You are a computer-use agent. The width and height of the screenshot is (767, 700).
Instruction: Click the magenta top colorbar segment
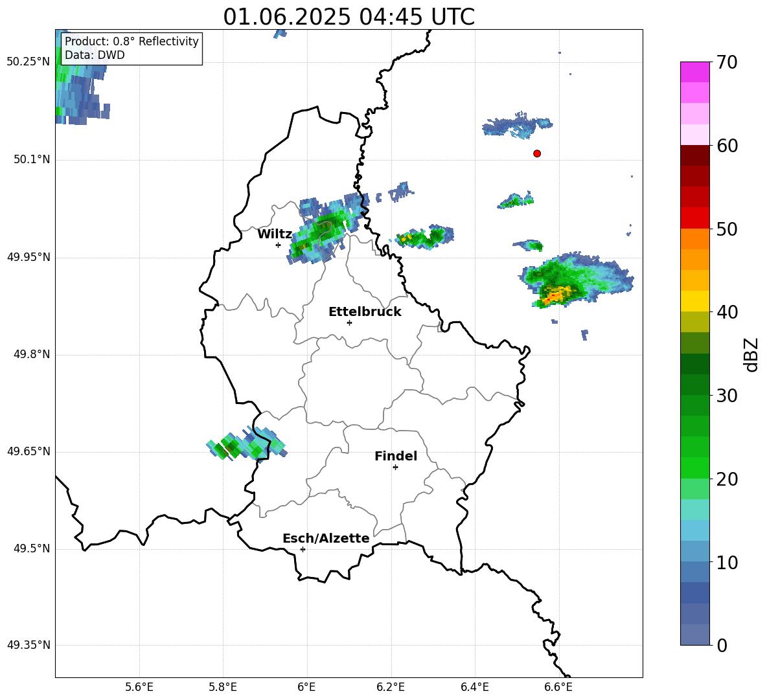coord(694,72)
